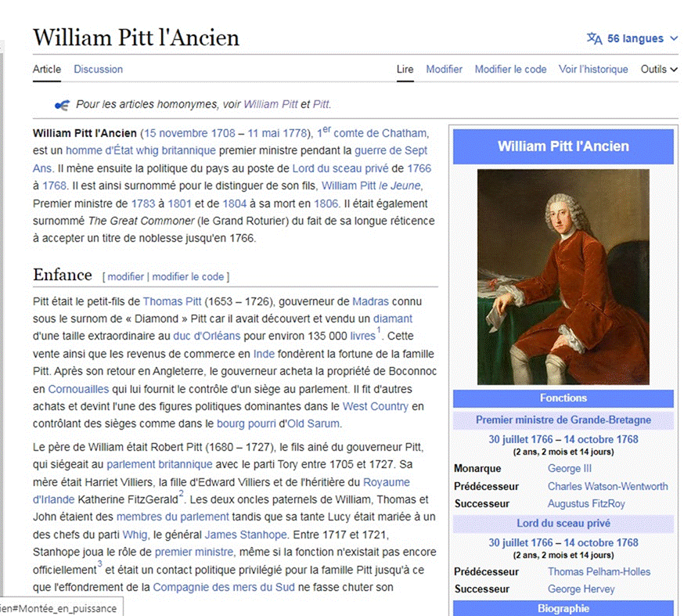
Task: Open the James Stanhope link
Action: point(246,535)
